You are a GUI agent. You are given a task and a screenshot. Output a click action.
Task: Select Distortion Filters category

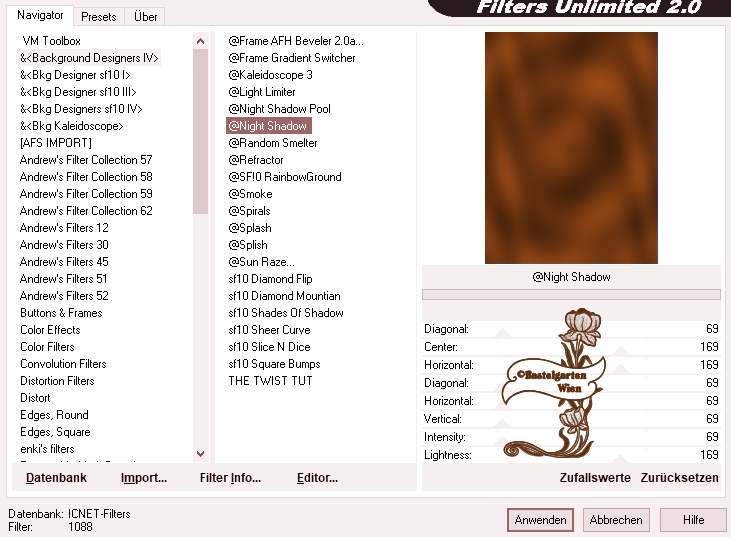[x=57, y=381]
